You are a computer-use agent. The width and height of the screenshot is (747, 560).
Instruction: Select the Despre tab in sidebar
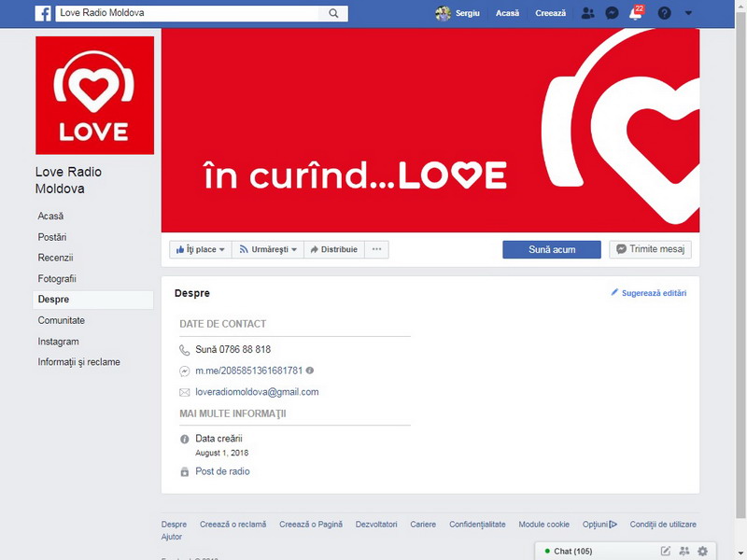coord(93,300)
